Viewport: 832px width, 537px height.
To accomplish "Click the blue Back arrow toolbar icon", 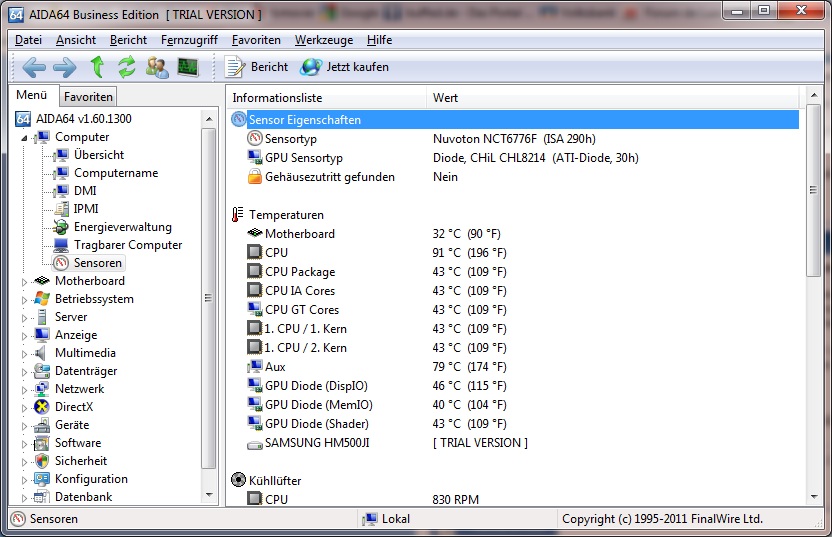I will coord(34,67).
